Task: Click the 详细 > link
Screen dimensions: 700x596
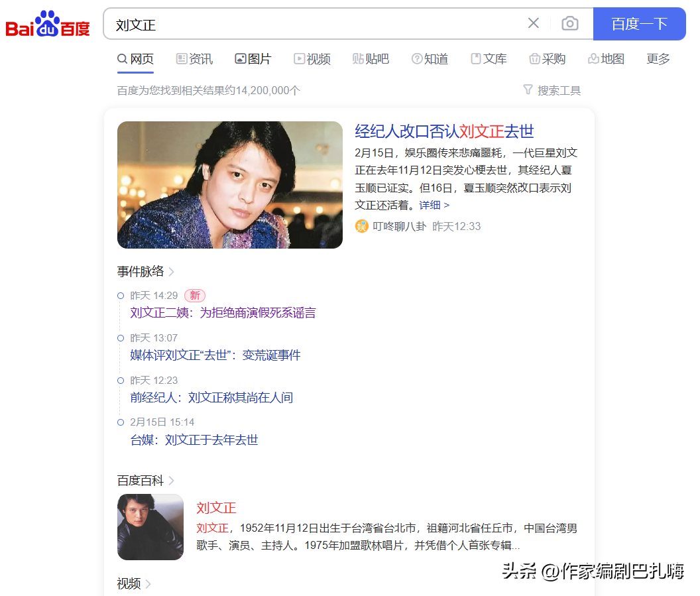Action: (434, 205)
